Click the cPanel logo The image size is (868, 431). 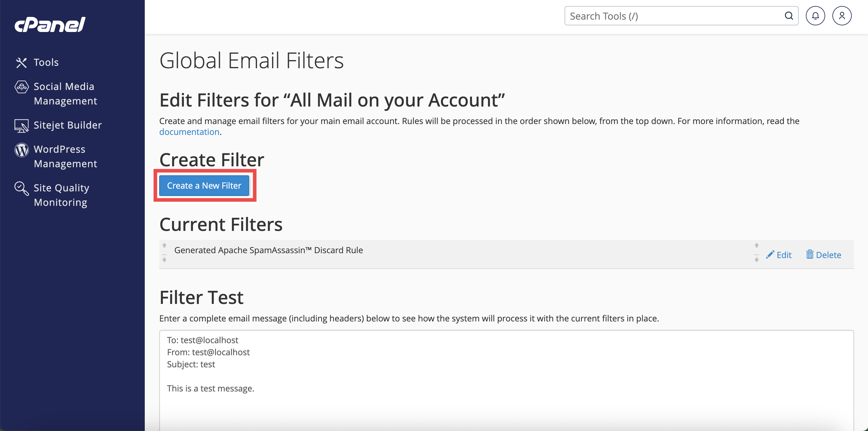click(x=50, y=25)
